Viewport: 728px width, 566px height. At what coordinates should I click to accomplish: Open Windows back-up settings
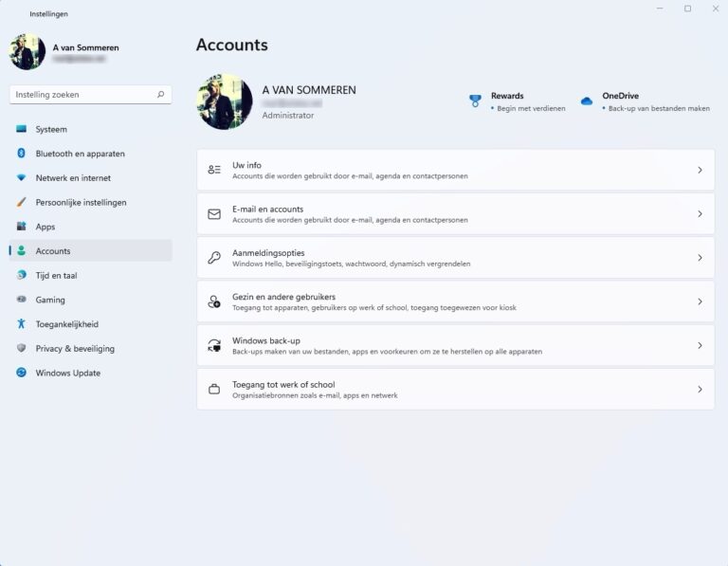[455, 345]
